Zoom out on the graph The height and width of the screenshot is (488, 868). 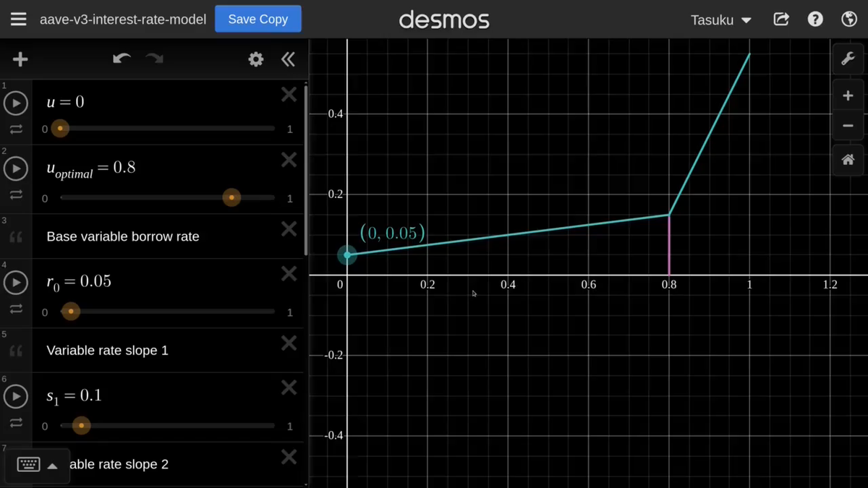(848, 126)
